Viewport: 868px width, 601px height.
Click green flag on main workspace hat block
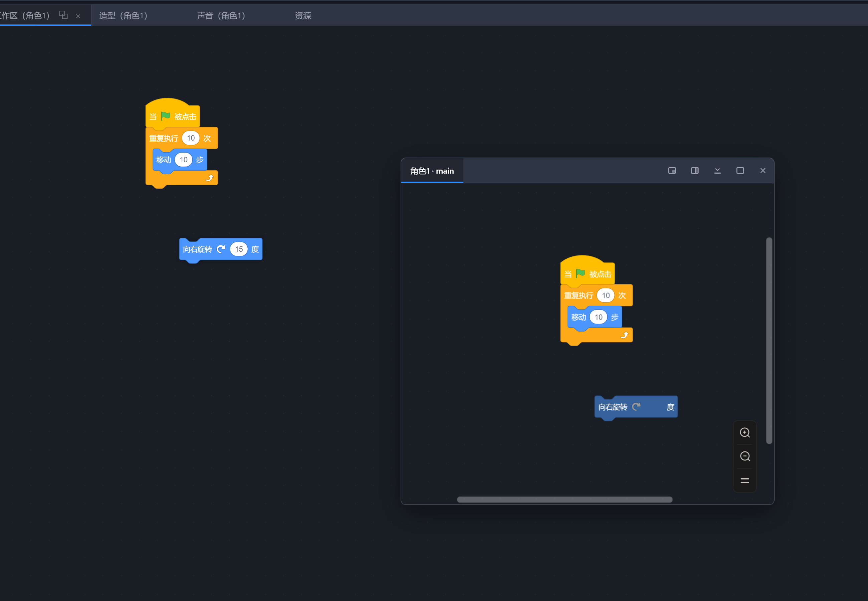(166, 116)
